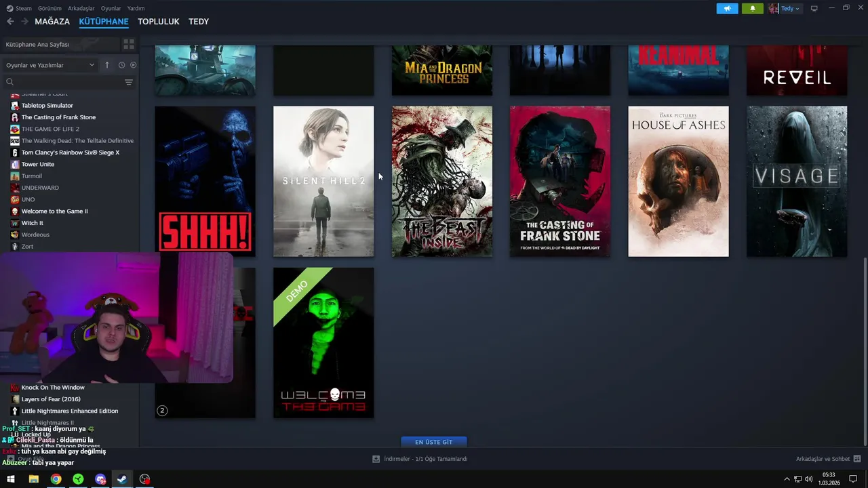Go back with the left arrow
The width and height of the screenshot is (868, 488).
click(x=10, y=22)
